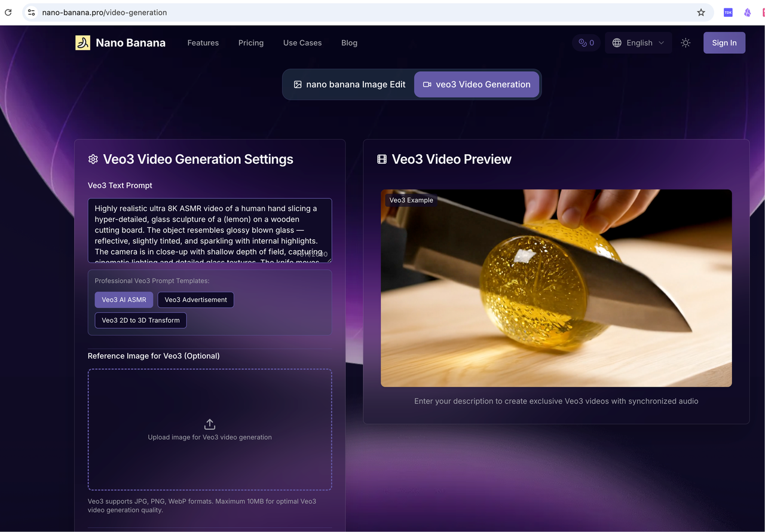The image size is (765, 532).
Task: Select the veo3 Video Generation tab
Action: coord(476,84)
